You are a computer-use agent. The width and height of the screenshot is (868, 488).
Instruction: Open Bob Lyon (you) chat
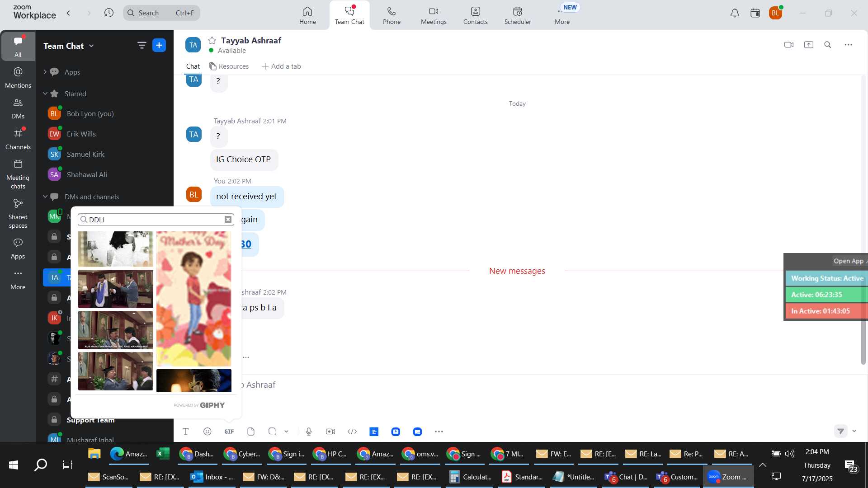click(105, 113)
